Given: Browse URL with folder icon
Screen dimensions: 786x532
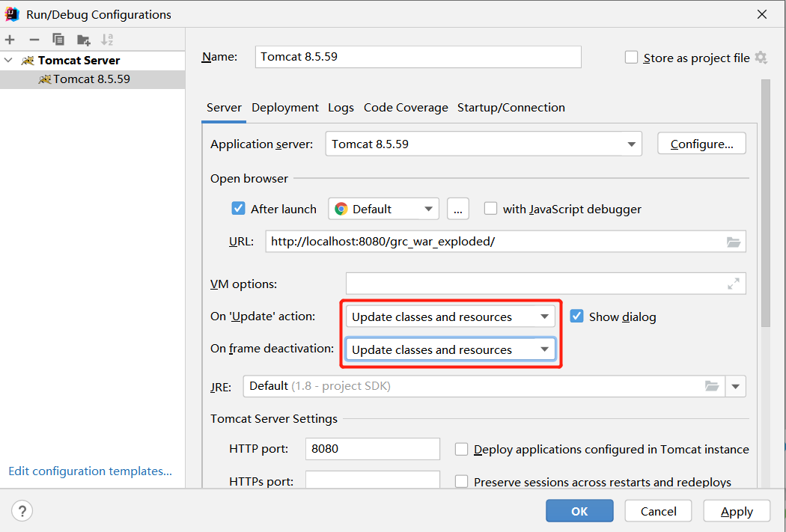Looking at the screenshot, I should point(734,242).
